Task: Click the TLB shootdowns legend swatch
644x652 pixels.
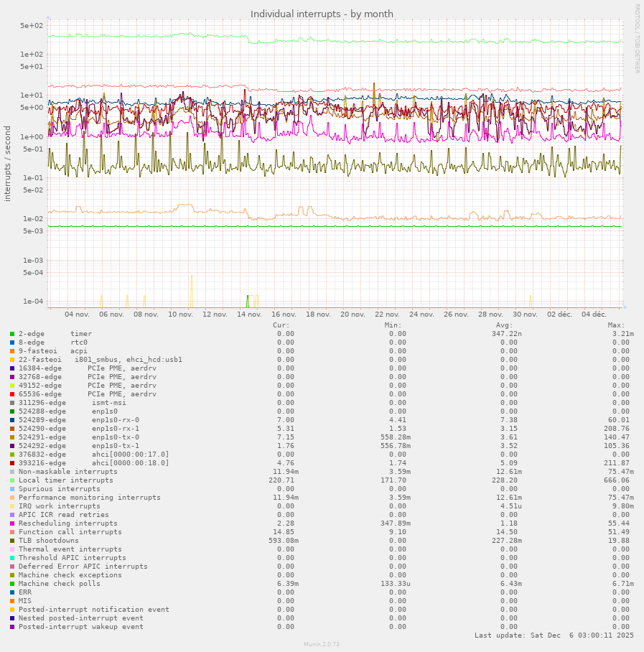Action: (12, 541)
